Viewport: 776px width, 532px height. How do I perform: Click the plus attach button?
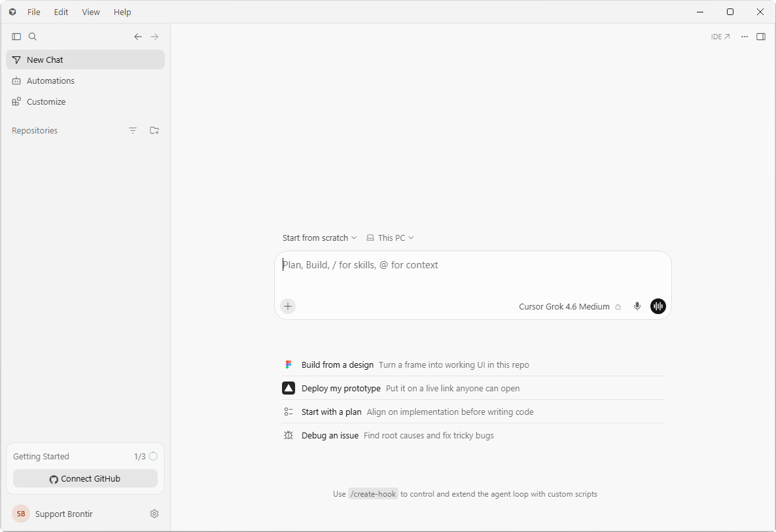[288, 306]
